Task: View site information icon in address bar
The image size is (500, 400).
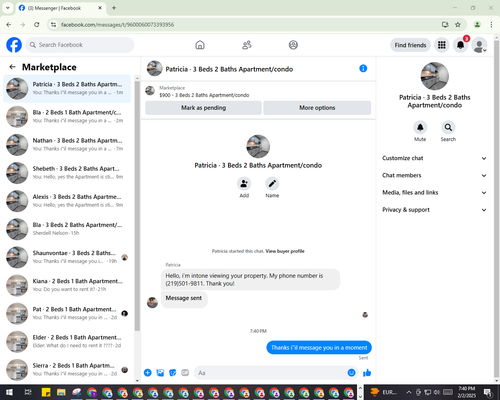Action: [x=53, y=24]
